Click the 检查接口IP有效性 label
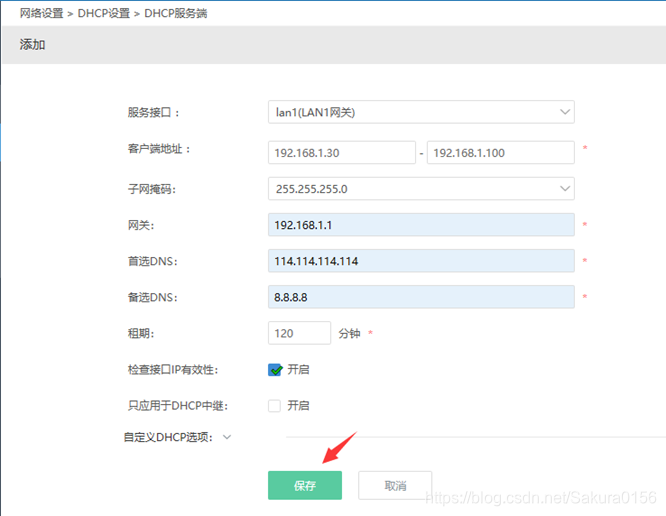 173,369
